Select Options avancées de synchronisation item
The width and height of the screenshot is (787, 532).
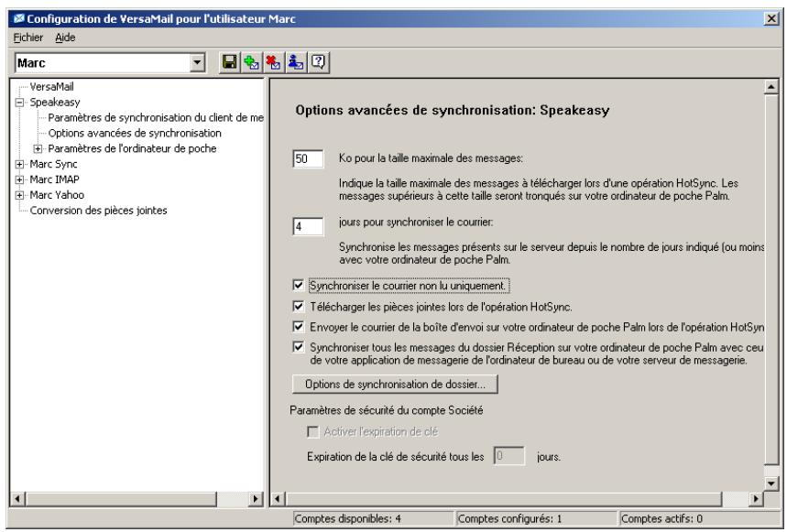click(x=135, y=134)
